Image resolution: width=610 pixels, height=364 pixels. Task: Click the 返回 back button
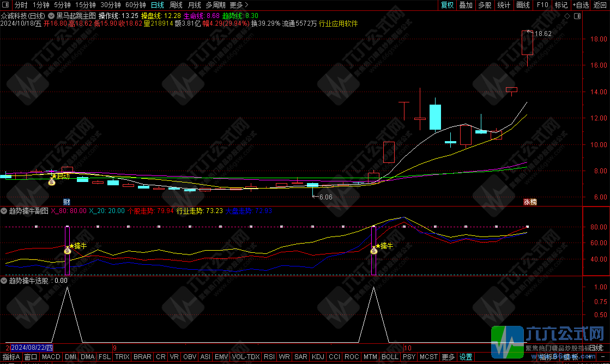click(600, 5)
